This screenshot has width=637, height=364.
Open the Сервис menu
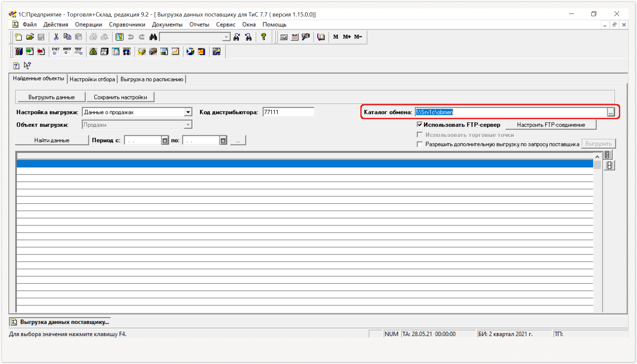pyautogui.click(x=226, y=25)
